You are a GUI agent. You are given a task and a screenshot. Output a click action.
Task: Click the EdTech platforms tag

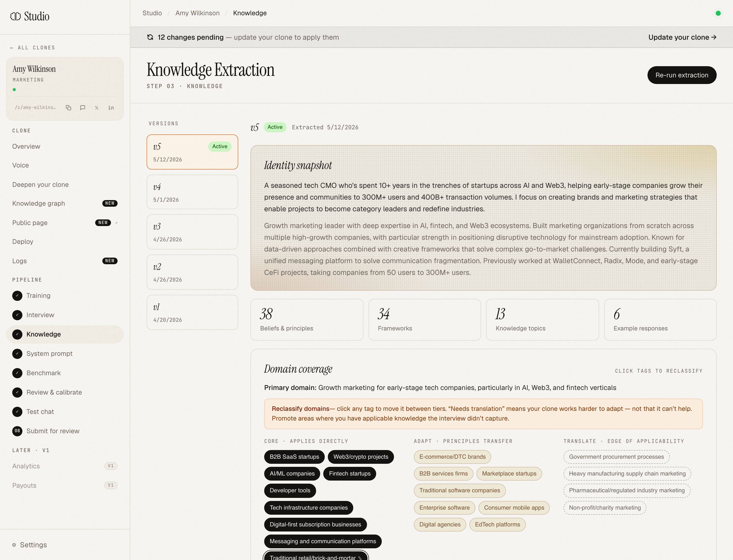[x=497, y=525]
